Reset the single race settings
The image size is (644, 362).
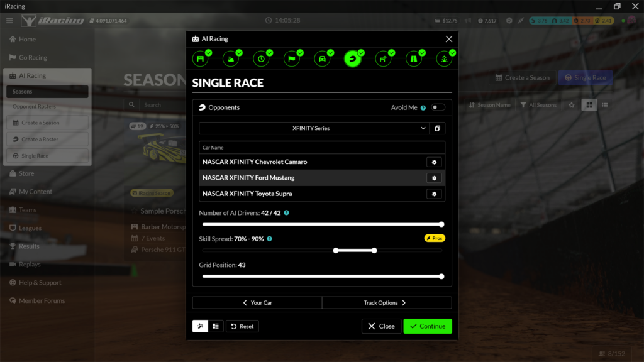[242, 326]
